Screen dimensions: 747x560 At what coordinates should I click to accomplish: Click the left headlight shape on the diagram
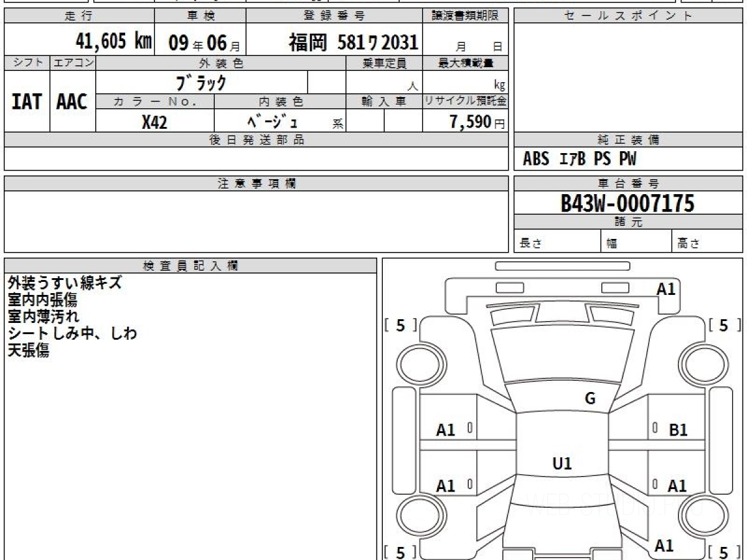click(x=508, y=316)
